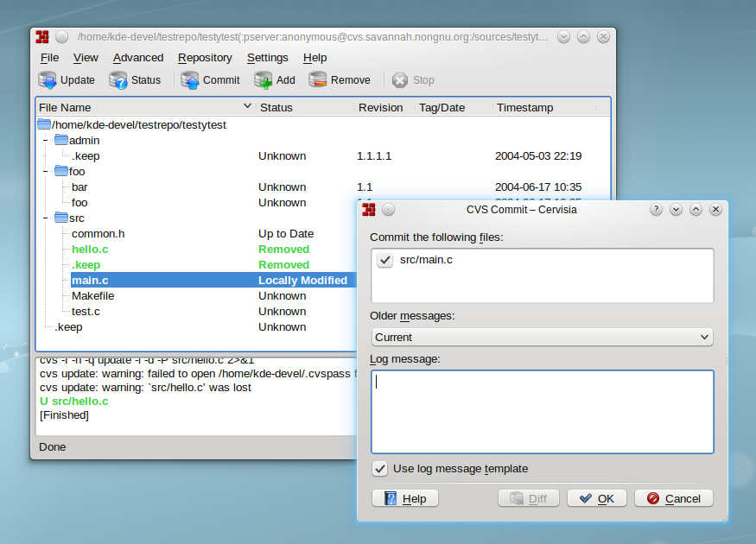The image size is (756, 544).
Task: Select .keep file under admin folder
Action: click(x=86, y=156)
